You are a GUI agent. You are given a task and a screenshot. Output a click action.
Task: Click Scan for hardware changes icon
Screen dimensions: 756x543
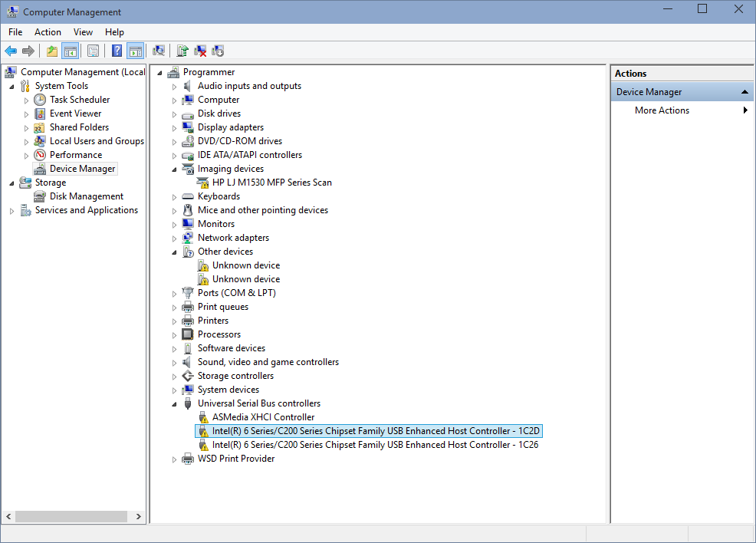click(x=159, y=51)
